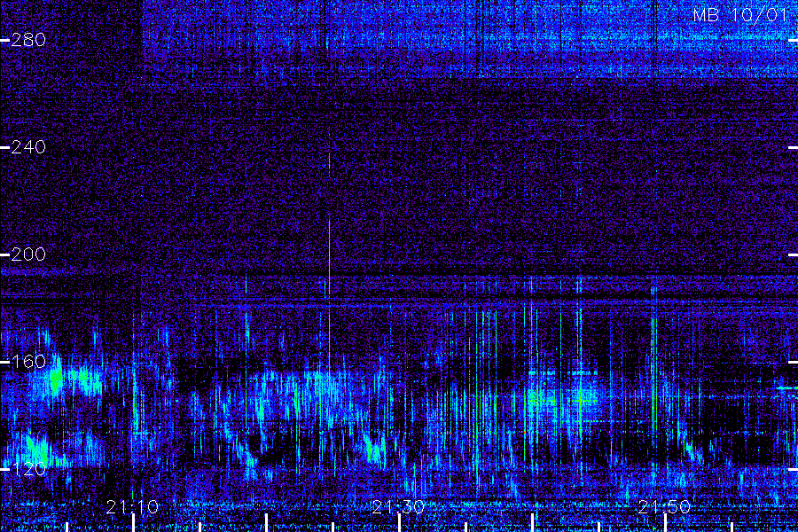Click the 280 frequency axis label
Viewport: 798px width, 532px height.
pyautogui.click(x=28, y=40)
